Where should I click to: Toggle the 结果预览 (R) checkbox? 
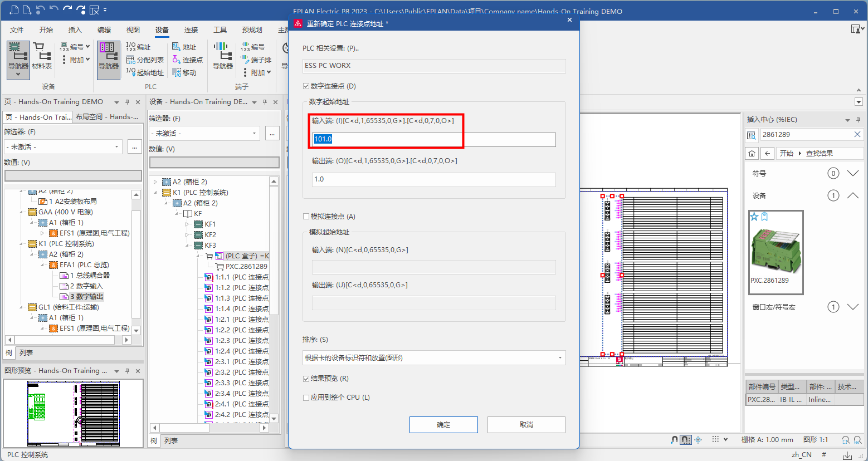point(306,378)
